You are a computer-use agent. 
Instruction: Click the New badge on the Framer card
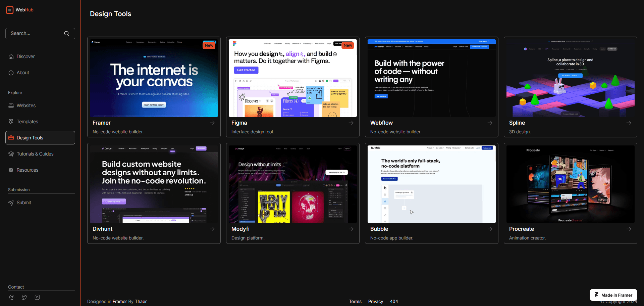[x=209, y=45]
